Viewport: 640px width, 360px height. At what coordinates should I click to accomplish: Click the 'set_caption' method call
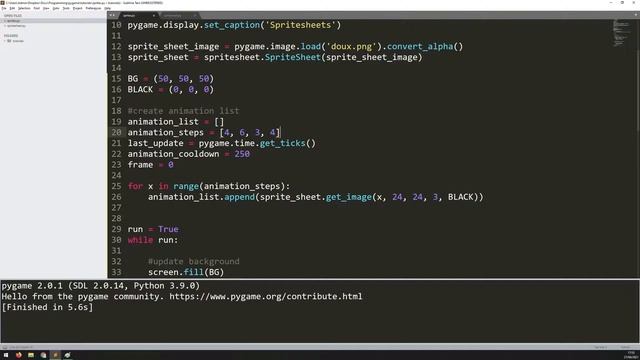coord(232,25)
